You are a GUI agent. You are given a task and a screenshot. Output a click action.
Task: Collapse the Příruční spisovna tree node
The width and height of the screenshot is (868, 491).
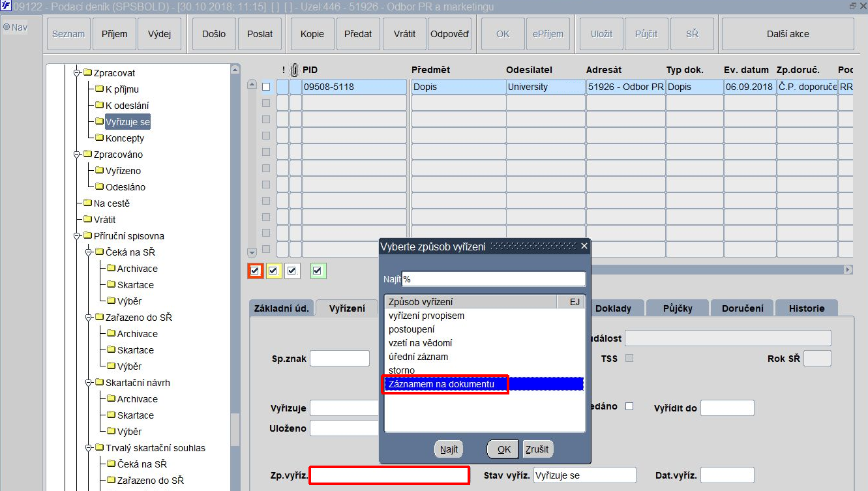[77, 236]
